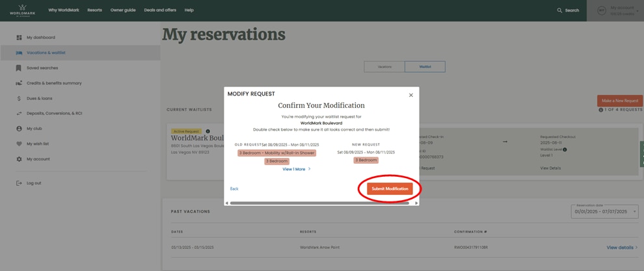Log out via sidebar link

[x=34, y=183]
